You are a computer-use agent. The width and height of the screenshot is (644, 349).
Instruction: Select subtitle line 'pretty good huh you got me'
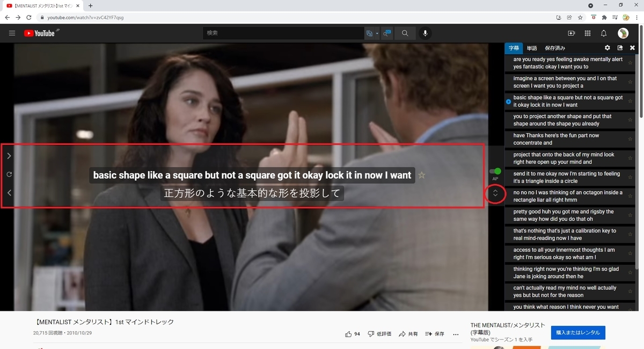click(569, 215)
